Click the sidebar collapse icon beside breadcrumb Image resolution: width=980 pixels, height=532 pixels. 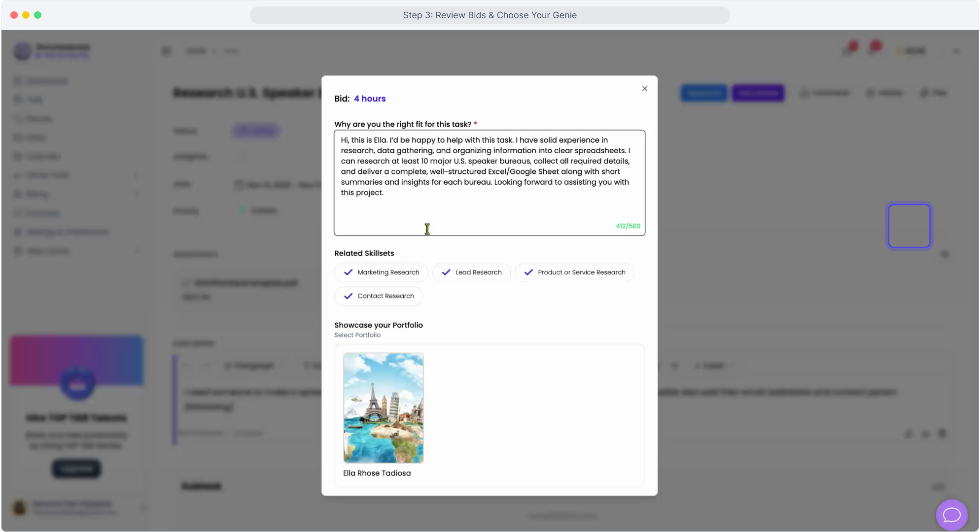(x=167, y=51)
